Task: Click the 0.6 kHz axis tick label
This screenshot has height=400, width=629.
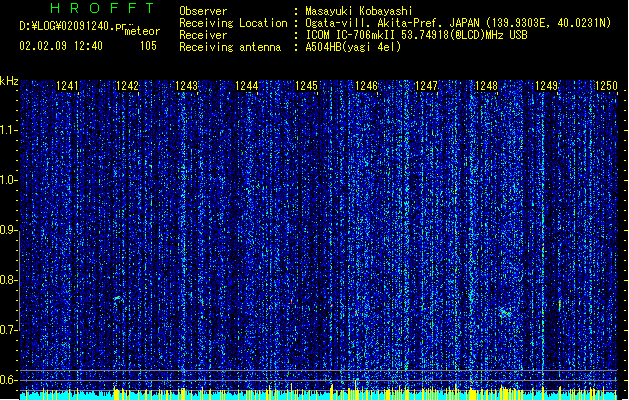Action: [x=8, y=380]
